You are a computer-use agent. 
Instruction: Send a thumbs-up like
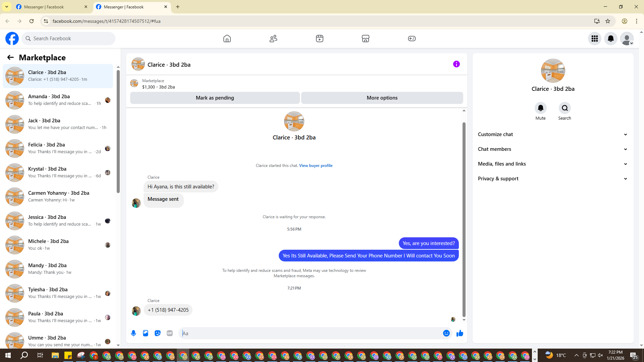point(460,333)
